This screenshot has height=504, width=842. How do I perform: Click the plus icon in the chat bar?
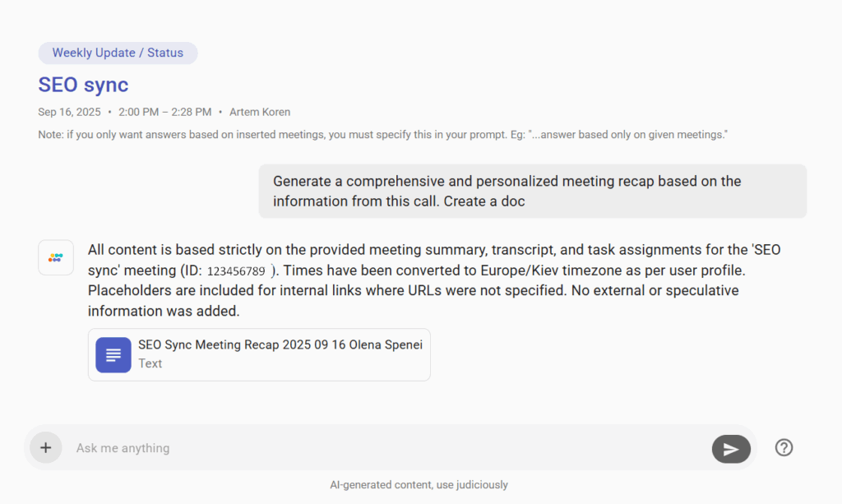point(45,447)
